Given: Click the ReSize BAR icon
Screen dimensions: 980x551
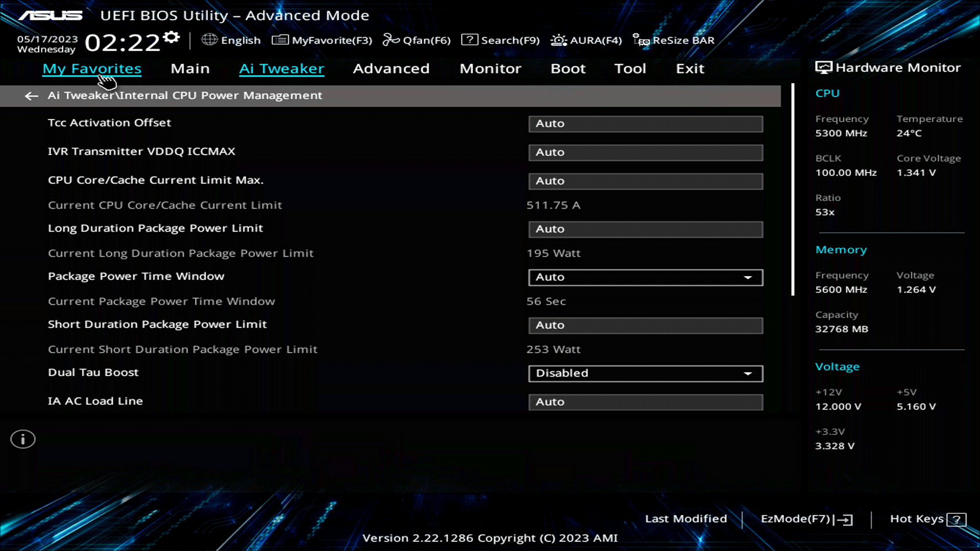Looking at the screenshot, I should tap(673, 40).
